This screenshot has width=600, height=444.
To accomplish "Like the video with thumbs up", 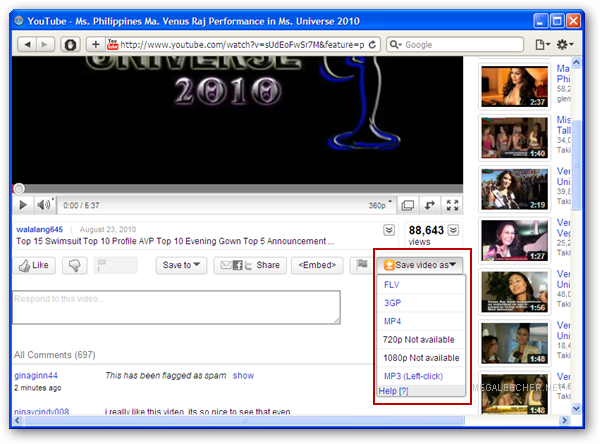I will point(34,265).
